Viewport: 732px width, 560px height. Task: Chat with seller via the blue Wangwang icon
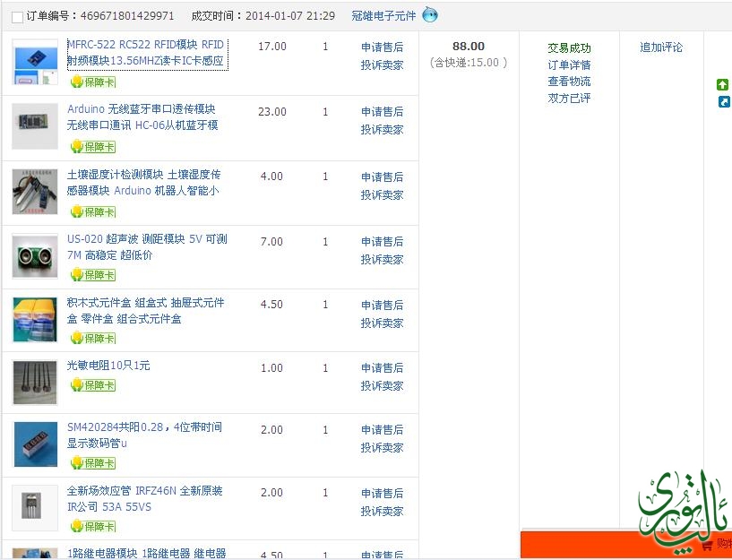pos(430,15)
